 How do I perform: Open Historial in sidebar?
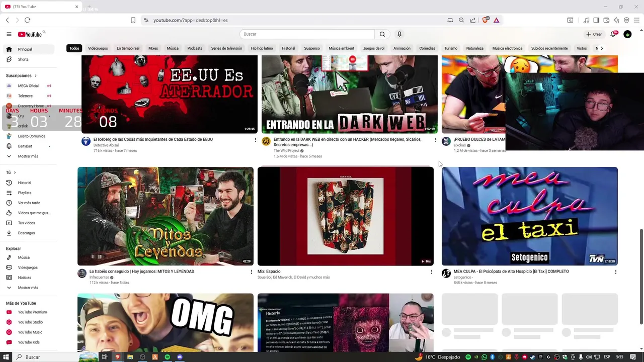(x=30, y=183)
